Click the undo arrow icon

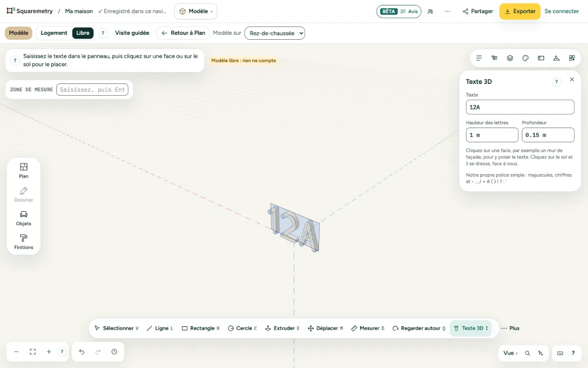tap(82, 352)
